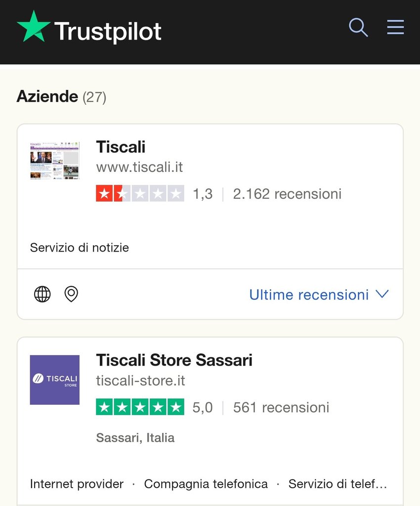
Task: Open the www.tiscali.it website link
Action: (139, 167)
